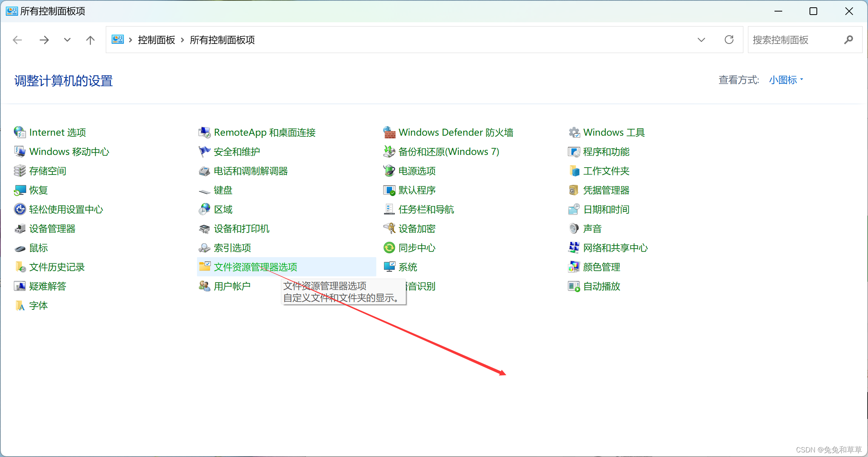
Task: Open the recent locations chevron dropdown
Action: coord(67,40)
